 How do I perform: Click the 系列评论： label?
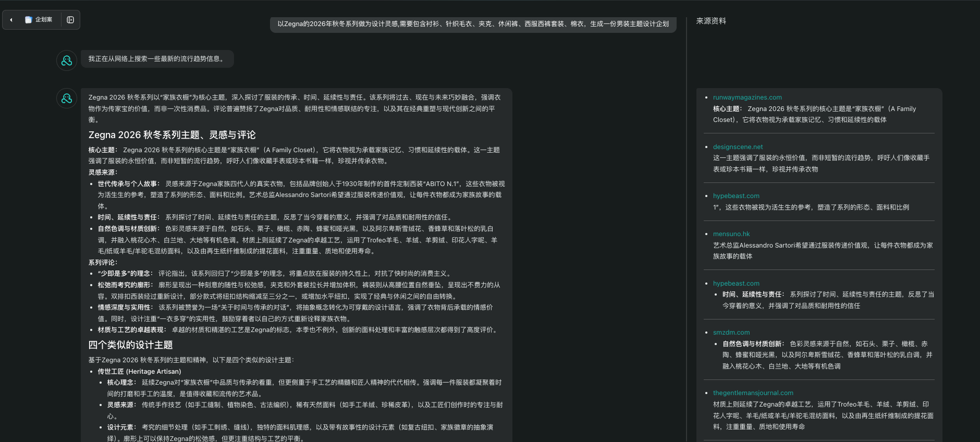click(x=103, y=263)
